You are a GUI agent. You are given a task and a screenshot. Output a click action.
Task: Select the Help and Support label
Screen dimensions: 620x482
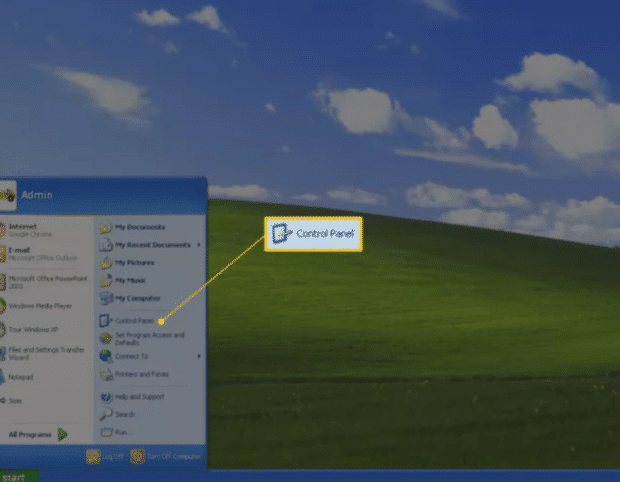(140, 397)
